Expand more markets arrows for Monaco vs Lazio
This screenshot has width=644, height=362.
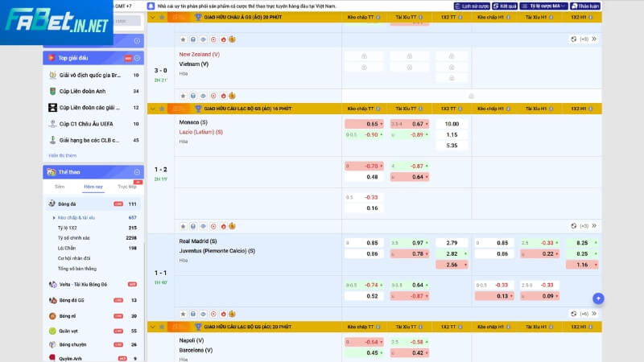594,226
